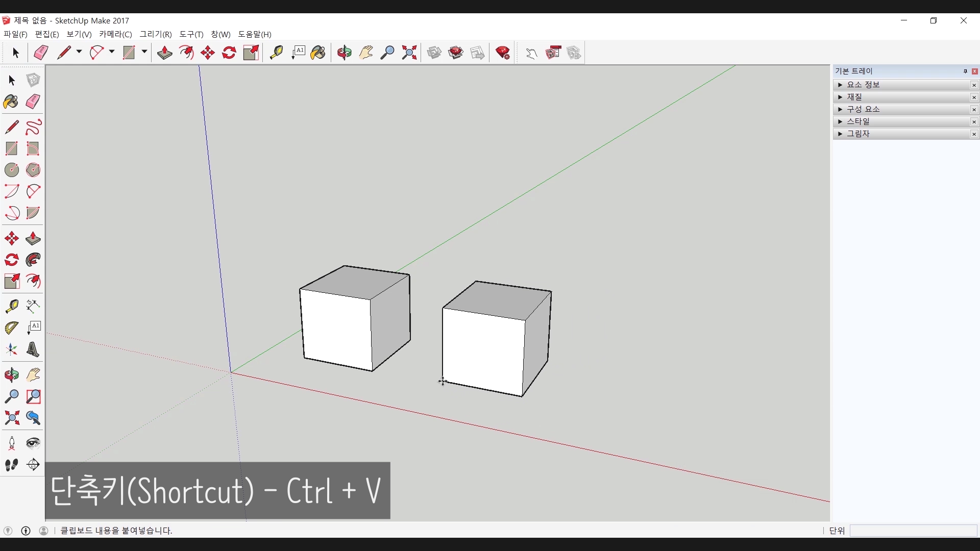Open the Arc tool dropdown arrow
Screen dimensions: 980x551
112,52
